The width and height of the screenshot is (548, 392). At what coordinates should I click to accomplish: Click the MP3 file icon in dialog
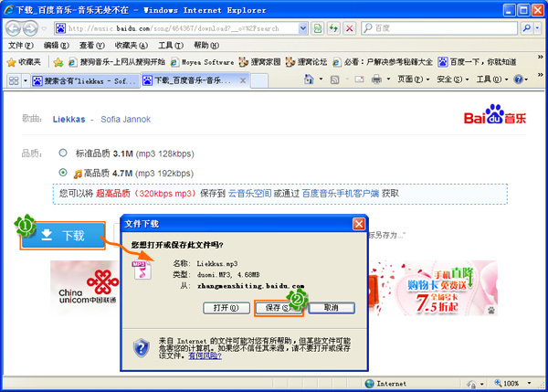(x=142, y=270)
